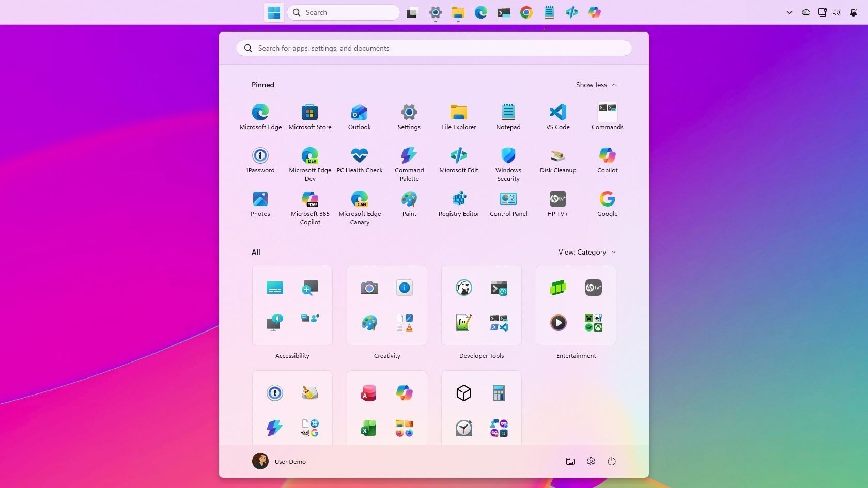Open Clock in the bottom category tile
Viewport: 868px width, 488px height.
point(464,428)
